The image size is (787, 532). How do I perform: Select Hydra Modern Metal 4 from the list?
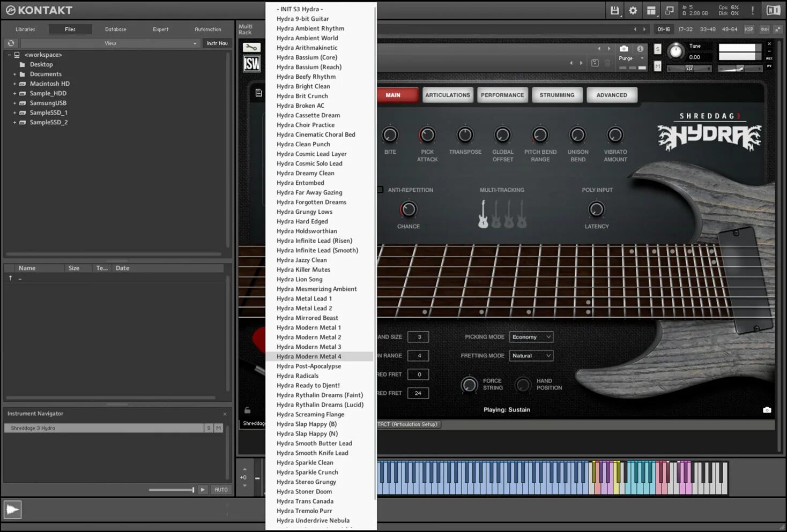click(x=309, y=356)
